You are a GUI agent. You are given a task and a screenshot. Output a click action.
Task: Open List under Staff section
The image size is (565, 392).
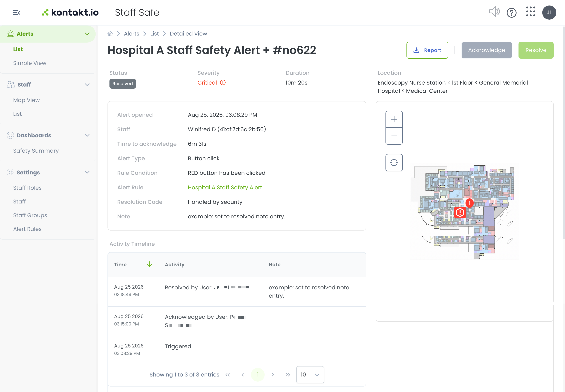(17, 114)
